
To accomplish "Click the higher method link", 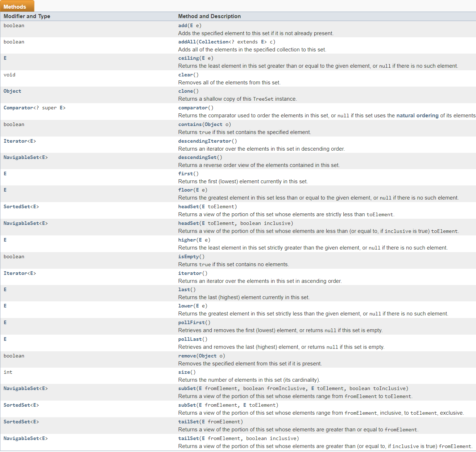I will click(x=187, y=240).
